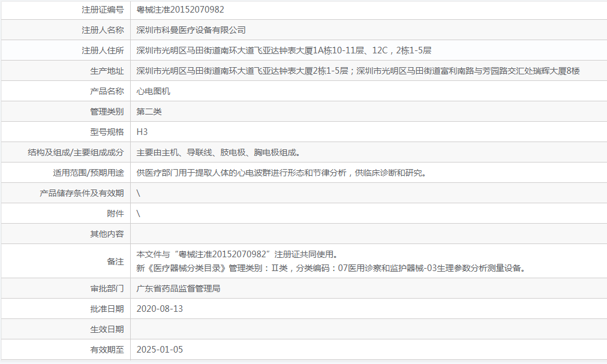Select the text 主要由主机、导联线、肢电极、胸电极组成
Viewport: 607px width, 364px height.
click(x=219, y=152)
